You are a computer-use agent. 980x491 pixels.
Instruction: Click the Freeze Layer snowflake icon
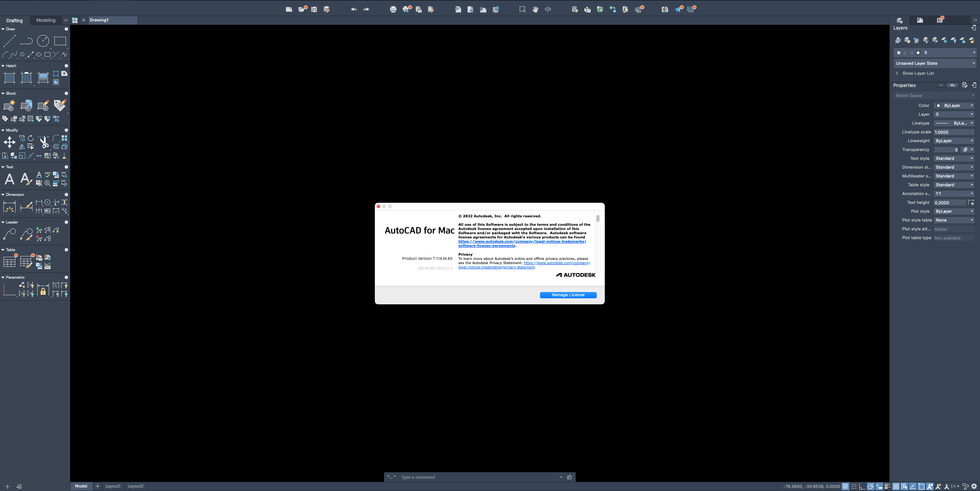944,40
